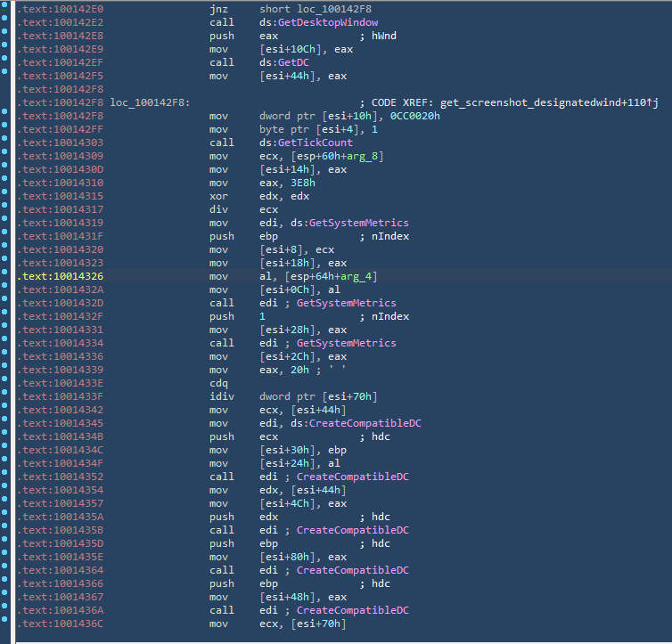Open the GetDesktopWindow import reference
672x644 pixels.
click(331, 22)
